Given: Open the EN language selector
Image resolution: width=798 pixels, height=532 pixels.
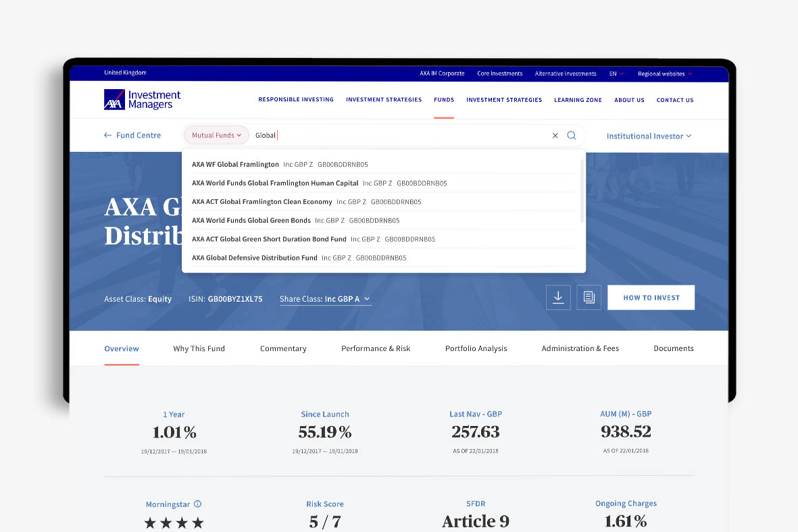Looking at the screenshot, I should [616, 74].
